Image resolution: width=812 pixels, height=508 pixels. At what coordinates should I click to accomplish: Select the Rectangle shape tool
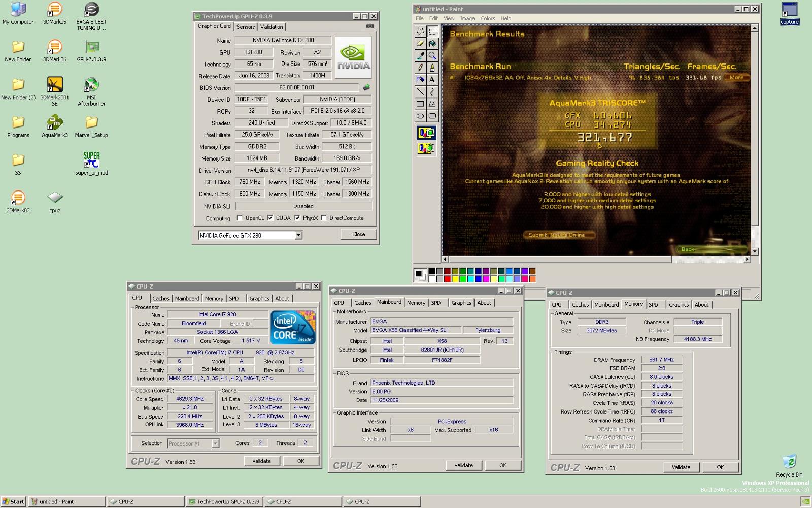tap(420, 104)
